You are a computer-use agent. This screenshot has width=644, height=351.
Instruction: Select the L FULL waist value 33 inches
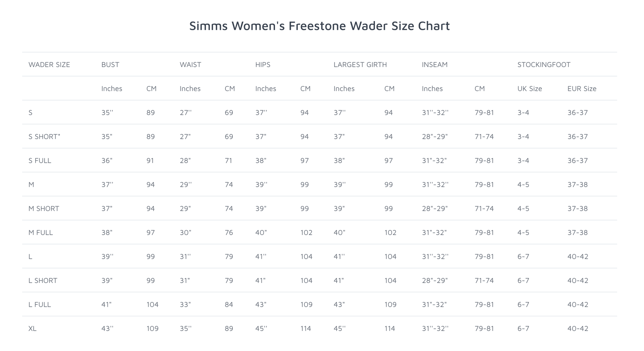[185, 305]
